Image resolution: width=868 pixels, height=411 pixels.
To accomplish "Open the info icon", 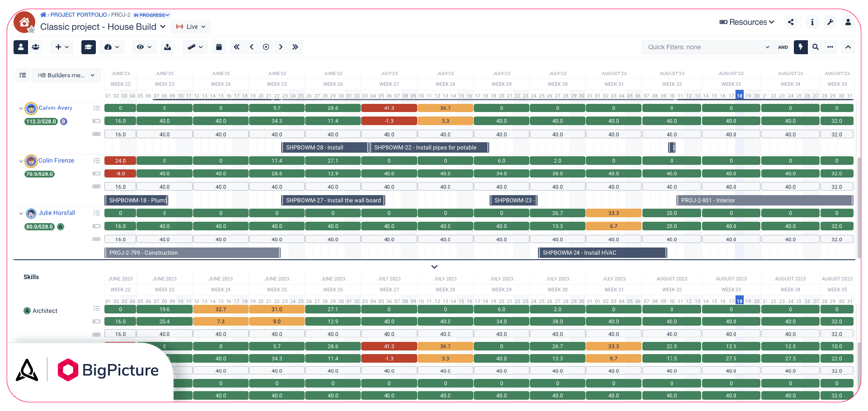I will point(812,22).
